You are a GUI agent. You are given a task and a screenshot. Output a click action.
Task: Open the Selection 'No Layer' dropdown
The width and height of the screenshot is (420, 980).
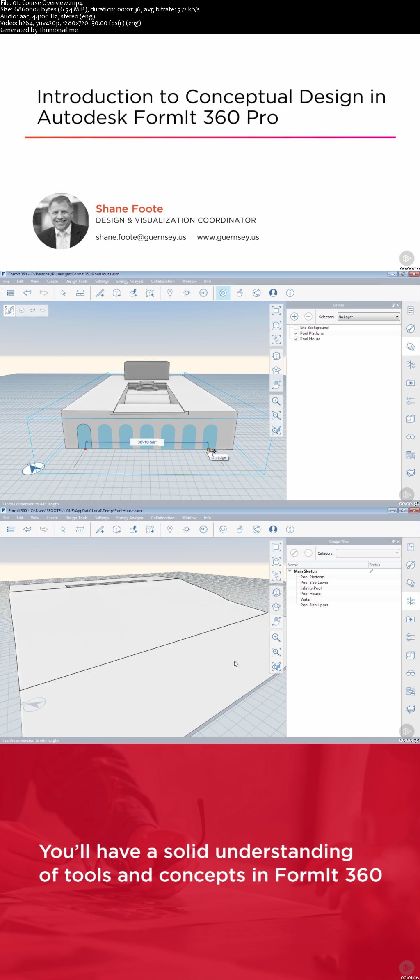(368, 317)
